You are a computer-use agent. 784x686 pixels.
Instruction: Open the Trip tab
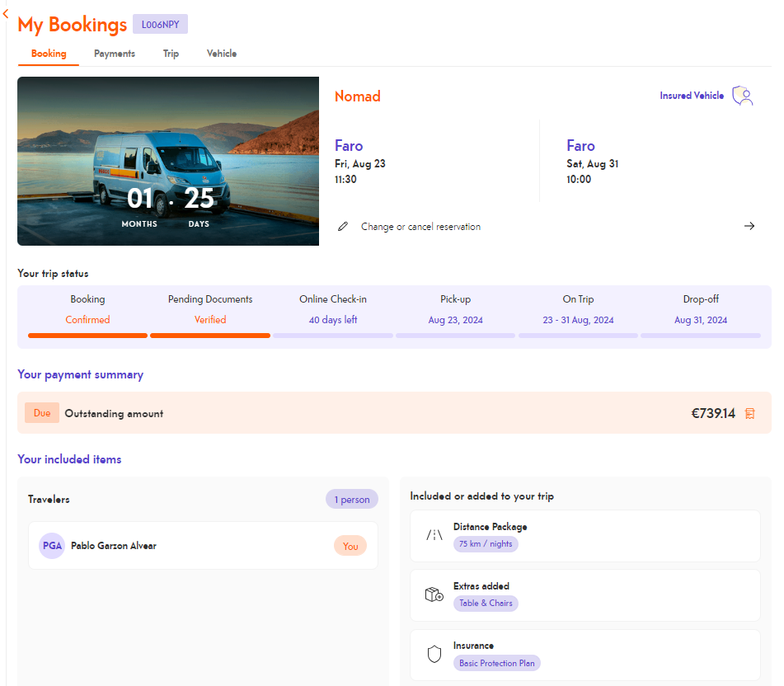tap(171, 54)
